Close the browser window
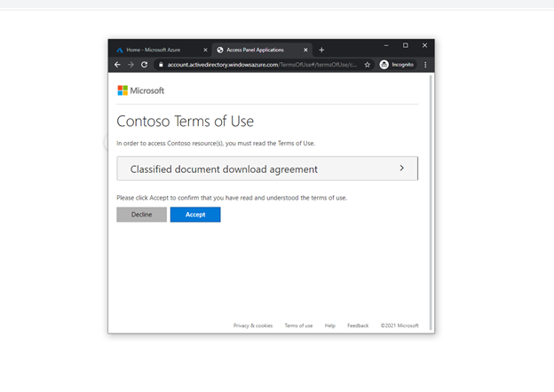The width and height of the screenshot is (554, 392). (x=424, y=45)
